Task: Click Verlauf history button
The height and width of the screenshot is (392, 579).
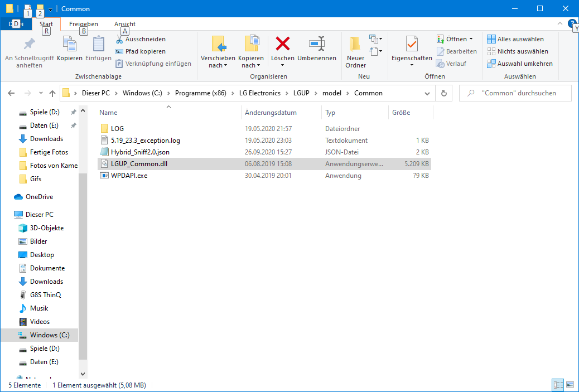Action: [x=451, y=64]
